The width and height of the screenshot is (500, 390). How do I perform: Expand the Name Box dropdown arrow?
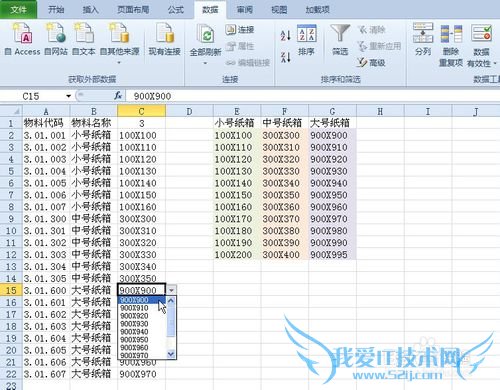68,96
